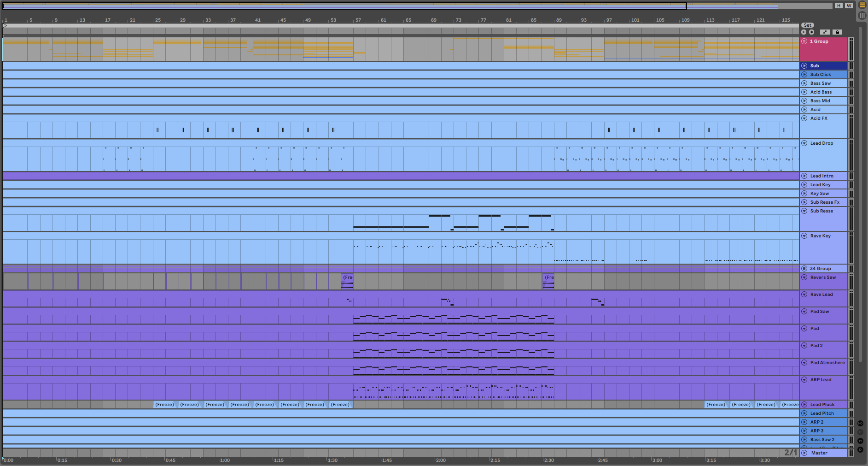Unfold the Bass Mid track

coord(804,101)
